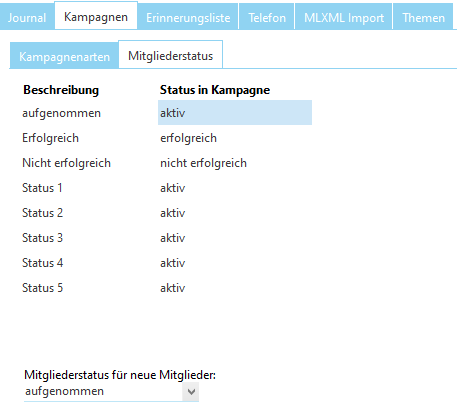Screen dimensions: 457x411
Task: Select the 'Status 3' row
Action: pos(42,238)
